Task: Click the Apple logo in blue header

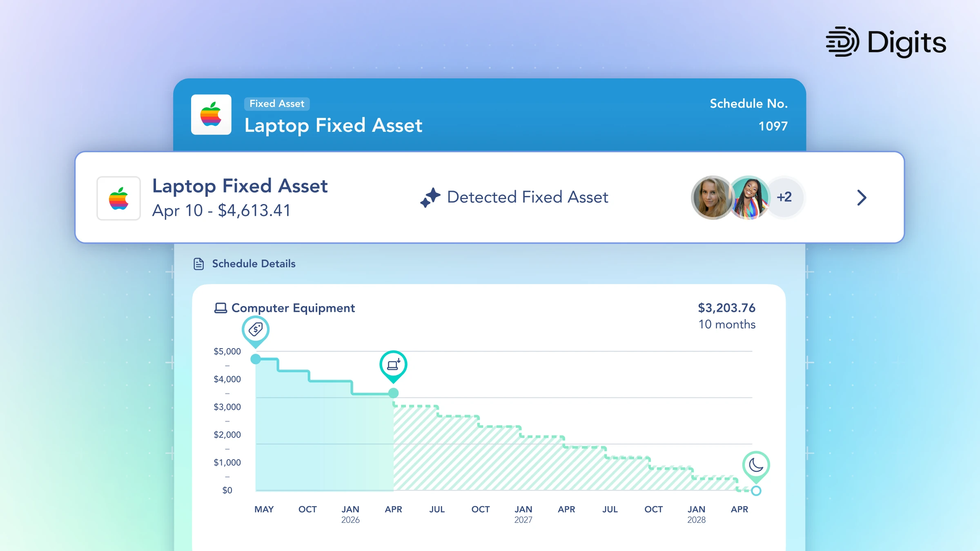Action: [211, 115]
